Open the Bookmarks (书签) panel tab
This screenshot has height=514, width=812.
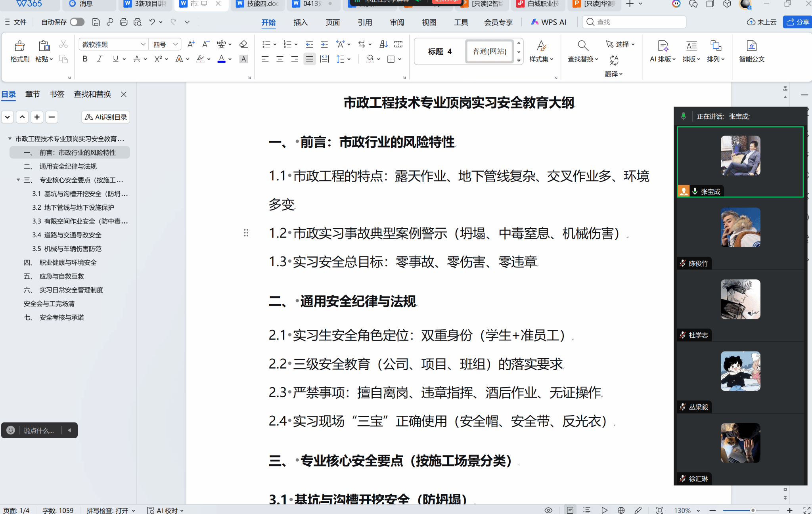[57, 94]
